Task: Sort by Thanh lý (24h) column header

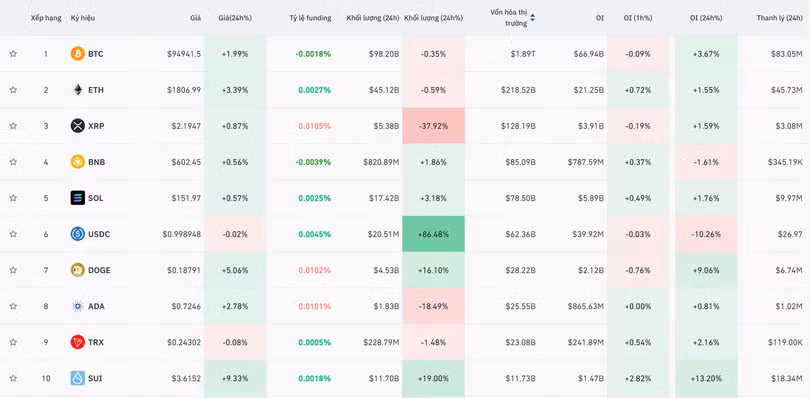Action: (780, 18)
